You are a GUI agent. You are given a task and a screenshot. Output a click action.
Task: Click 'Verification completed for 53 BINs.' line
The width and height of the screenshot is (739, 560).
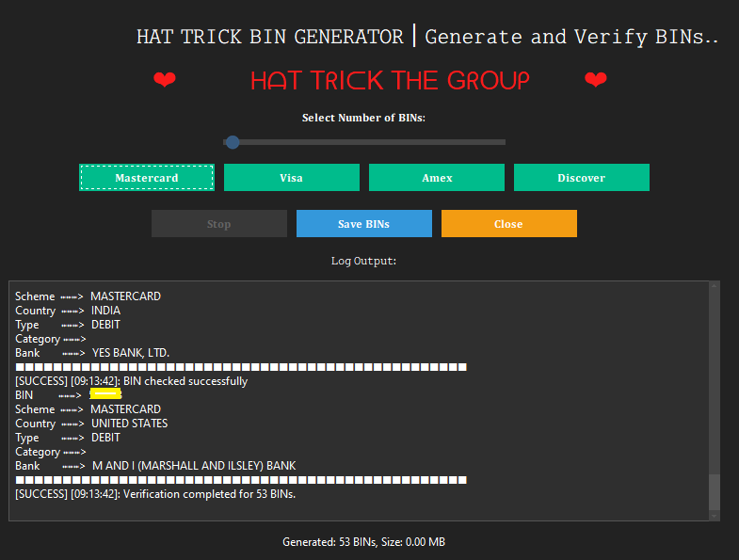[x=155, y=494]
